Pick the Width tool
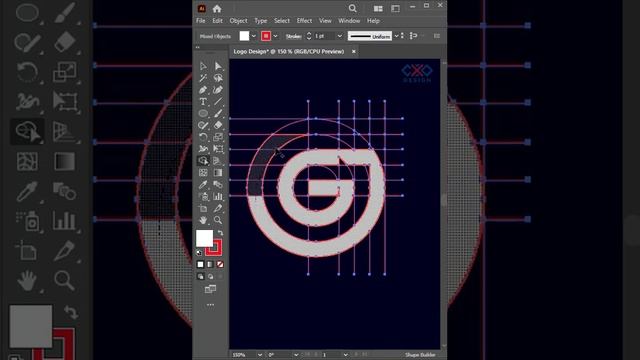The height and width of the screenshot is (360, 640). point(203,149)
